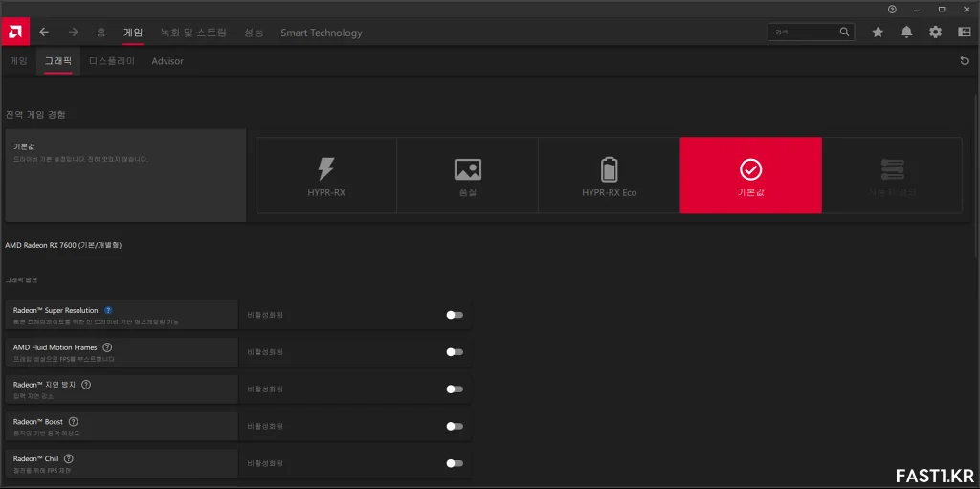Select the 사용자 정의 profile tile

pyautogui.click(x=892, y=176)
